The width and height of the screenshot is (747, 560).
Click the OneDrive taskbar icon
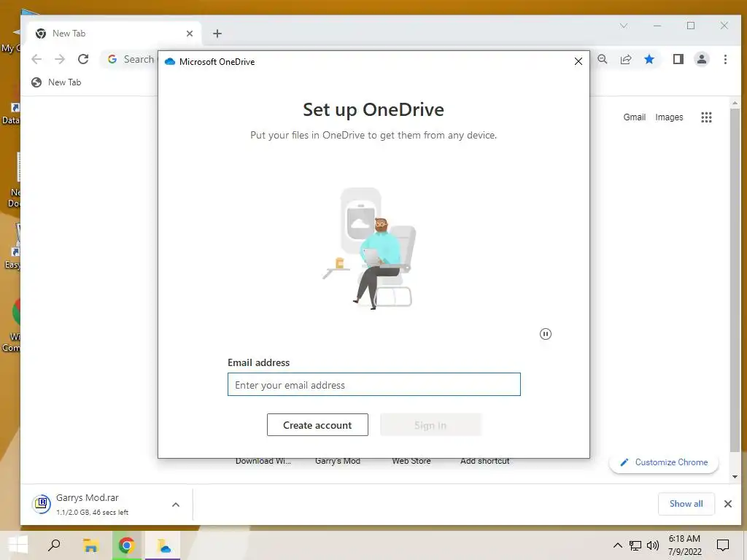[163, 545]
